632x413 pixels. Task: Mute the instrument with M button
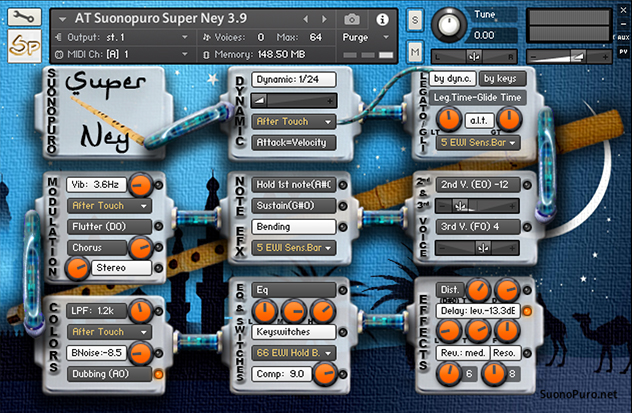415,52
